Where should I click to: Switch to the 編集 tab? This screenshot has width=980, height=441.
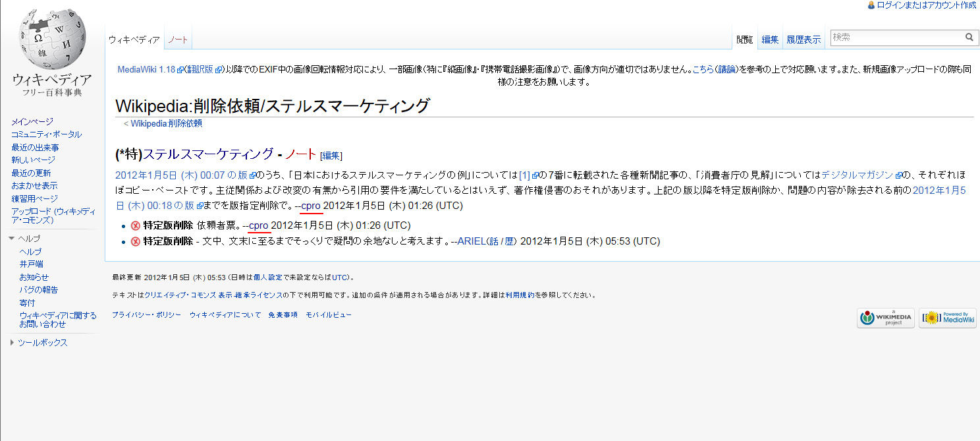(770, 40)
